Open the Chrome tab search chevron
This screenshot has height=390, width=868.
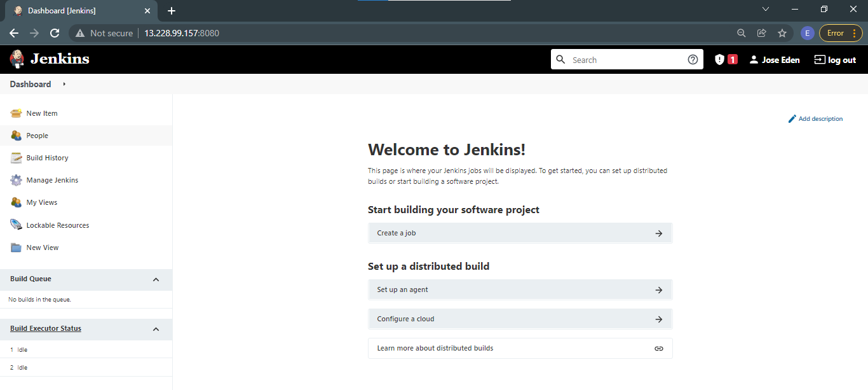coord(765,10)
